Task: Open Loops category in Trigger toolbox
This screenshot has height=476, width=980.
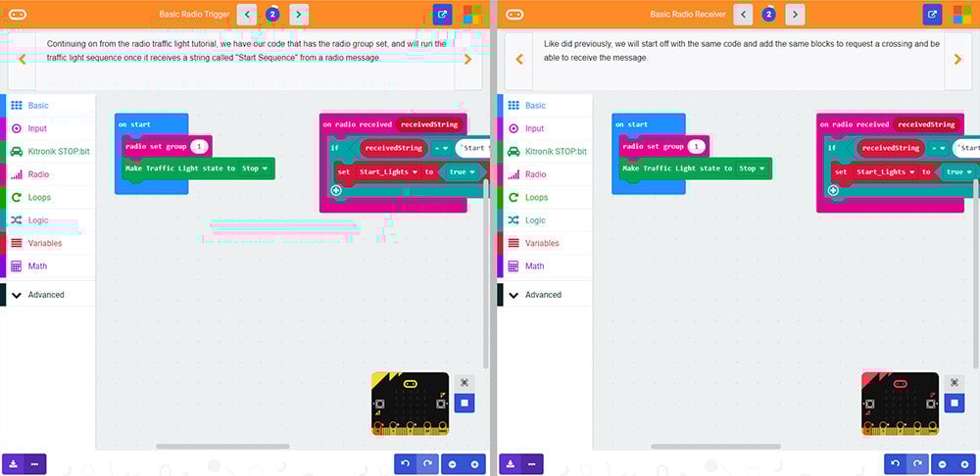Action: pos(48,198)
